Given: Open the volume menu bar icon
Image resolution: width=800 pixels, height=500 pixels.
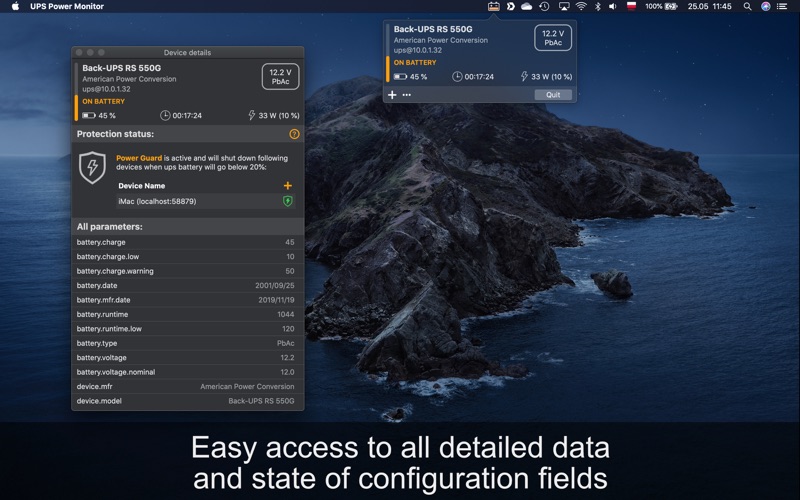Looking at the screenshot, I should [x=613, y=7].
